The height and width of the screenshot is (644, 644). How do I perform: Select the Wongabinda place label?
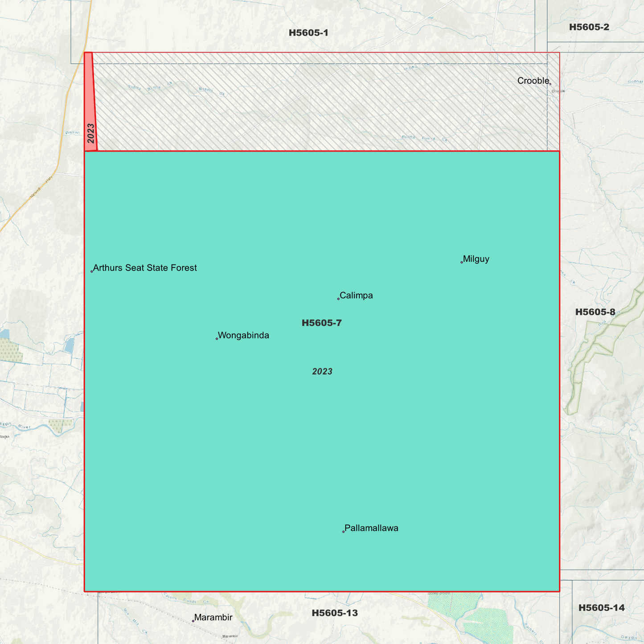[x=243, y=336]
